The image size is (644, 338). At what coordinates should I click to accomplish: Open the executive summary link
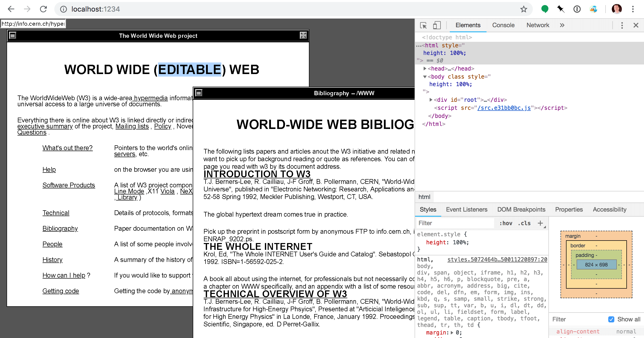pyautogui.click(x=45, y=126)
